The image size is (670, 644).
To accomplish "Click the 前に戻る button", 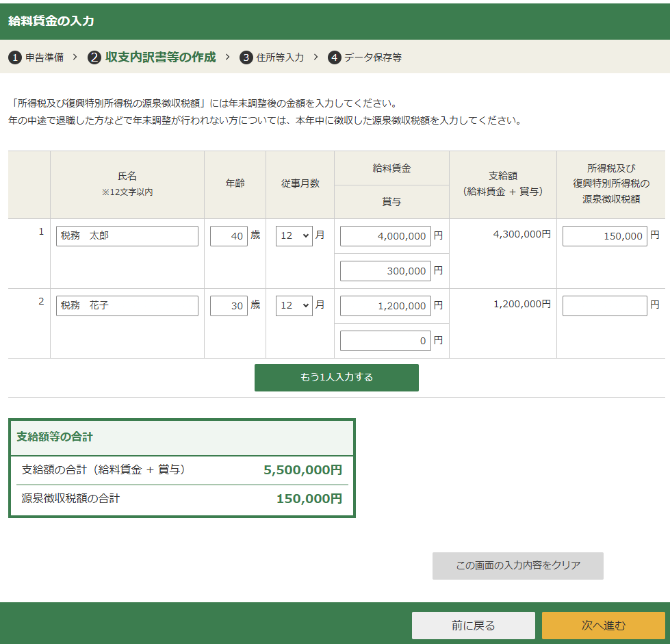I will coord(473,625).
